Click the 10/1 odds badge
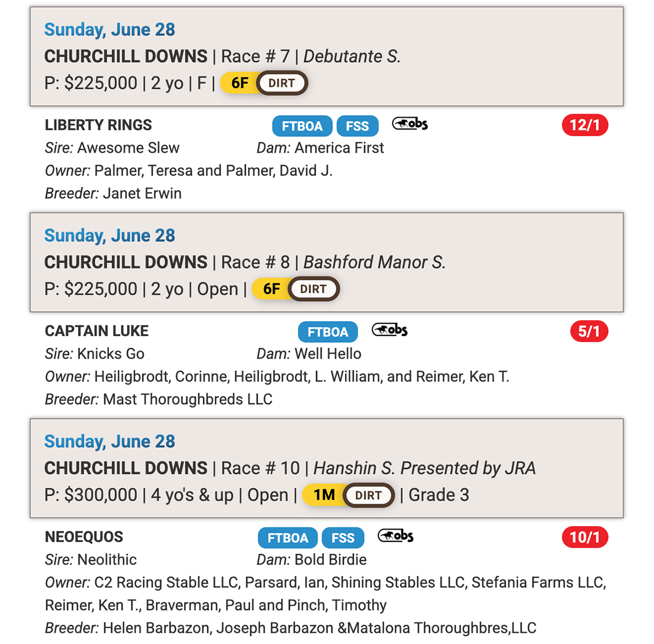This screenshot has height=644, width=654. pyautogui.click(x=585, y=537)
